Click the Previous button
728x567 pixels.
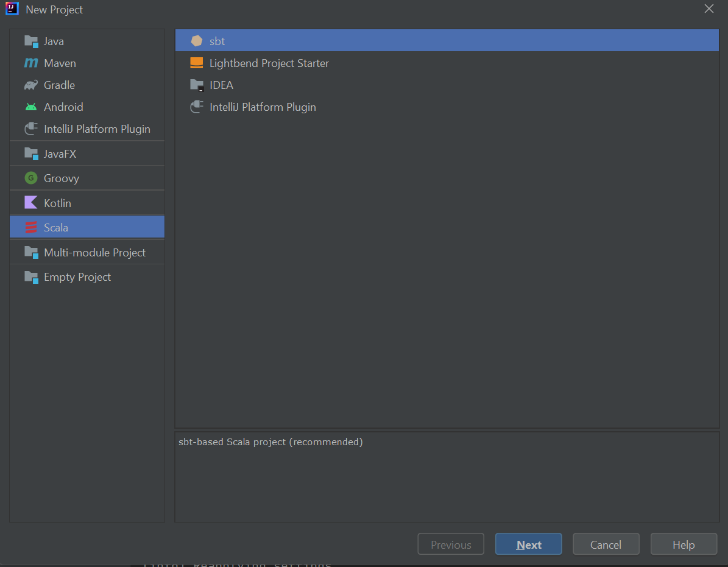click(x=451, y=544)
